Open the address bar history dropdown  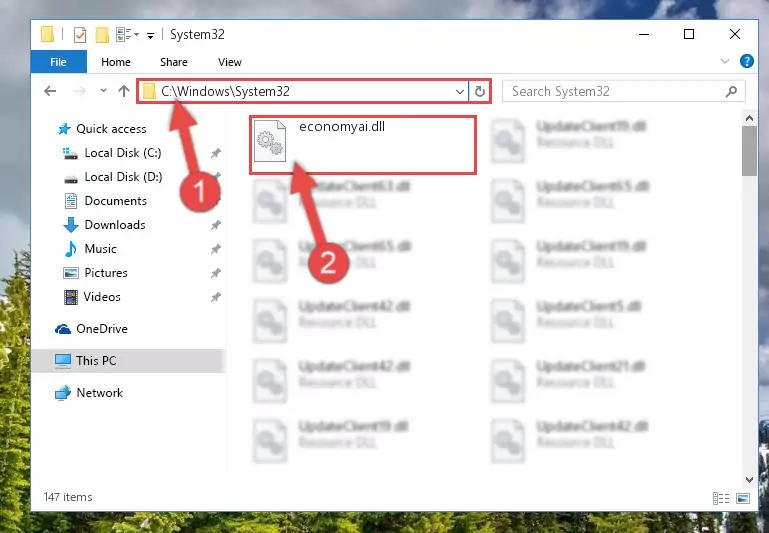460,91
